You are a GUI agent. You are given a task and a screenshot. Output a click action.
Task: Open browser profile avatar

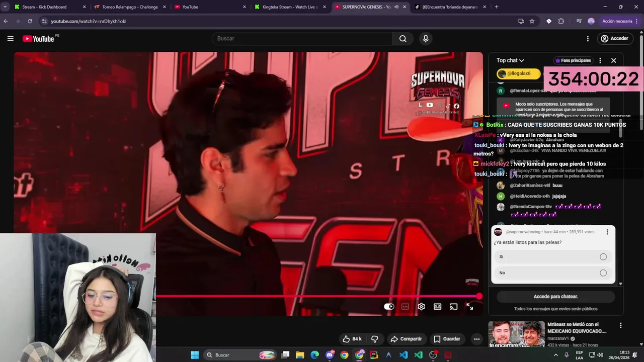click(x=591, y=21)
